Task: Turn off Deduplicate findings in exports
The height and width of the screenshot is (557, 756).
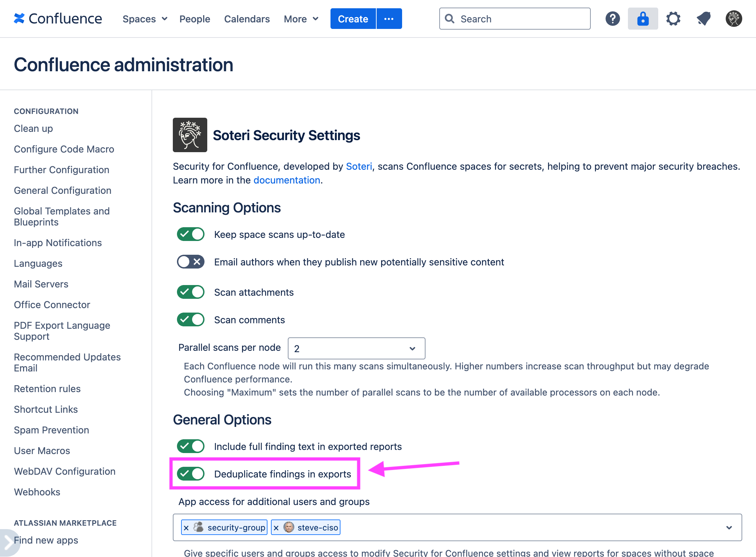Action: tap(190, 474)
